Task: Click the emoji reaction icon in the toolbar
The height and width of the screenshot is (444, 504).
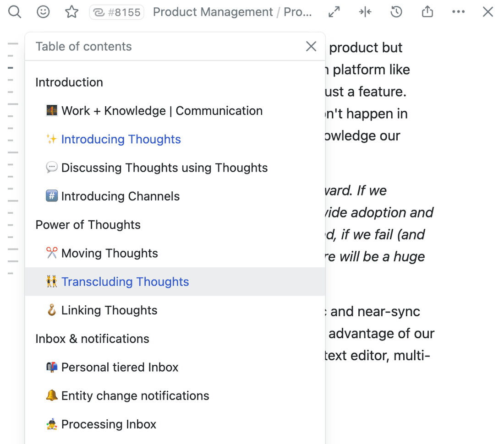Action: [43, 12]
